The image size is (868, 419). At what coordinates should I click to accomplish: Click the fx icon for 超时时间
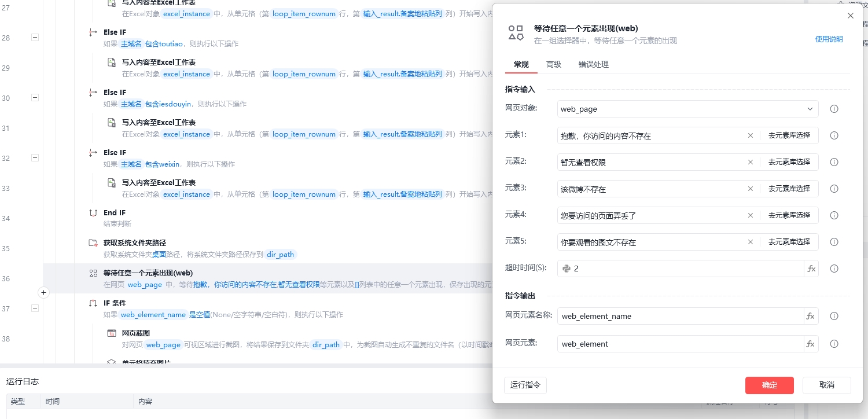pyautogui.click(x=811, y=269)
